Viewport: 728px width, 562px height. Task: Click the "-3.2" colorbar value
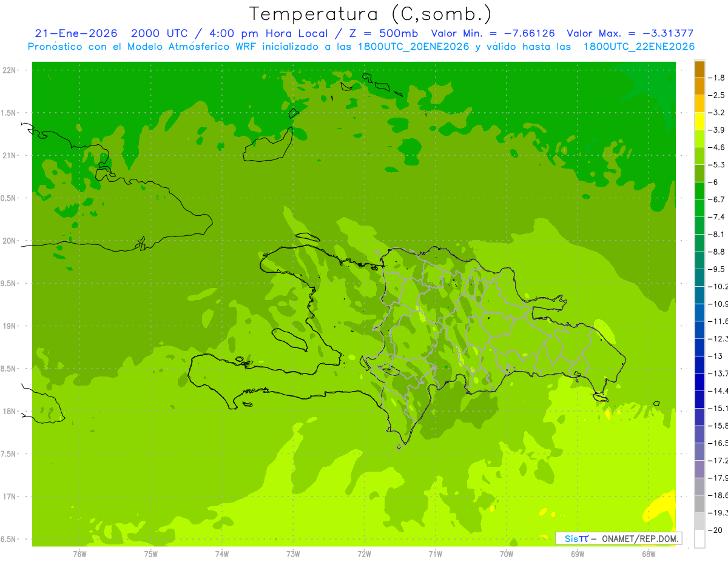click(x=717, y=112)
